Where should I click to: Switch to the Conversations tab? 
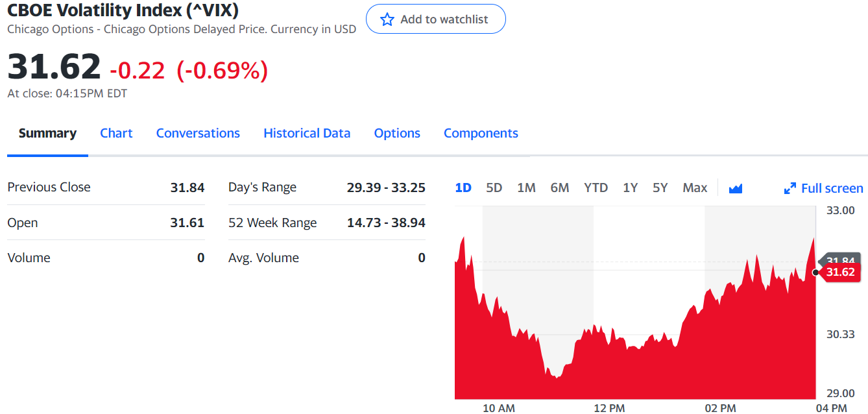[198, 133]
